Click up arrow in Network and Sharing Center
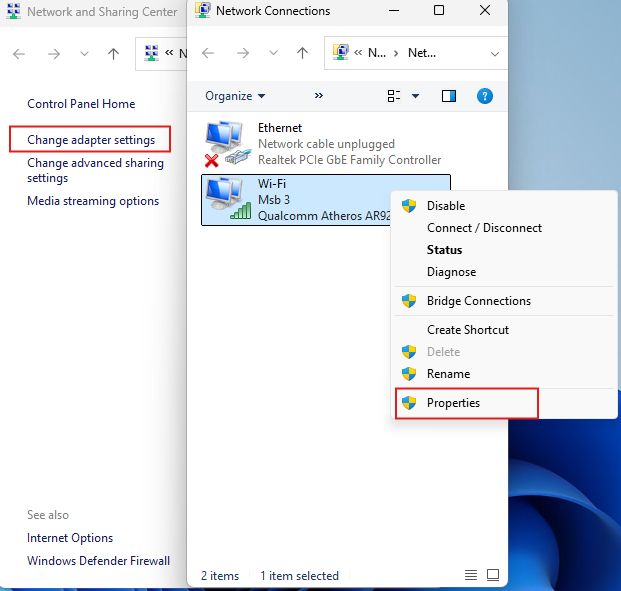 pyautogui.click(x=113, y=53)
